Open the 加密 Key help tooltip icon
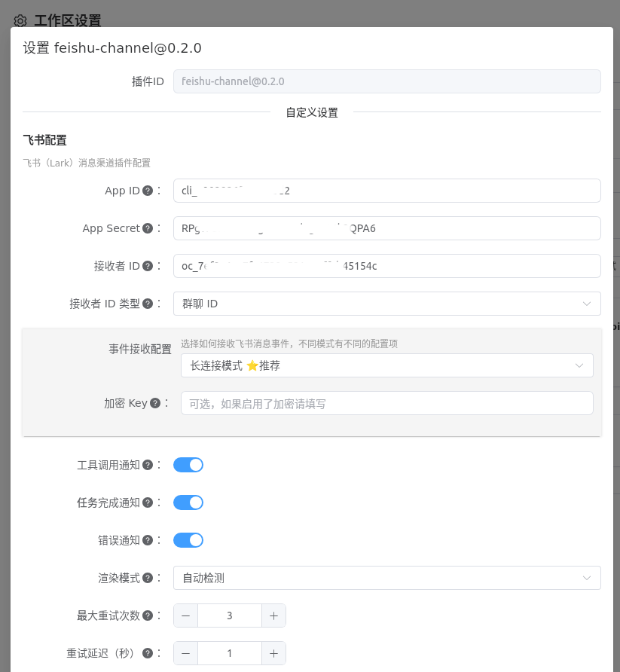This screenshot has height=672, width=620. click(x=154, y=402)
